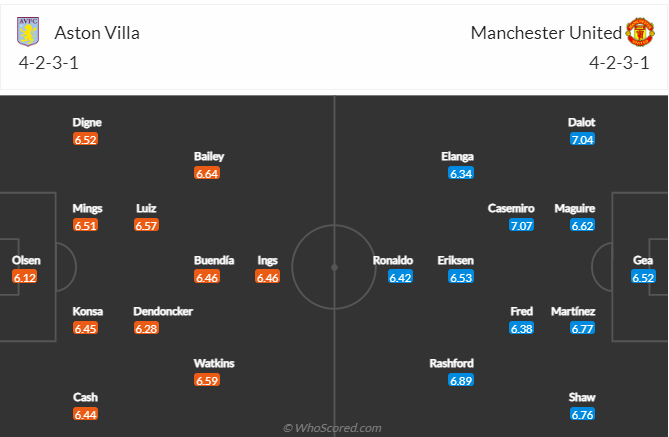Open the Manchester United team name link

pos(546,33)
